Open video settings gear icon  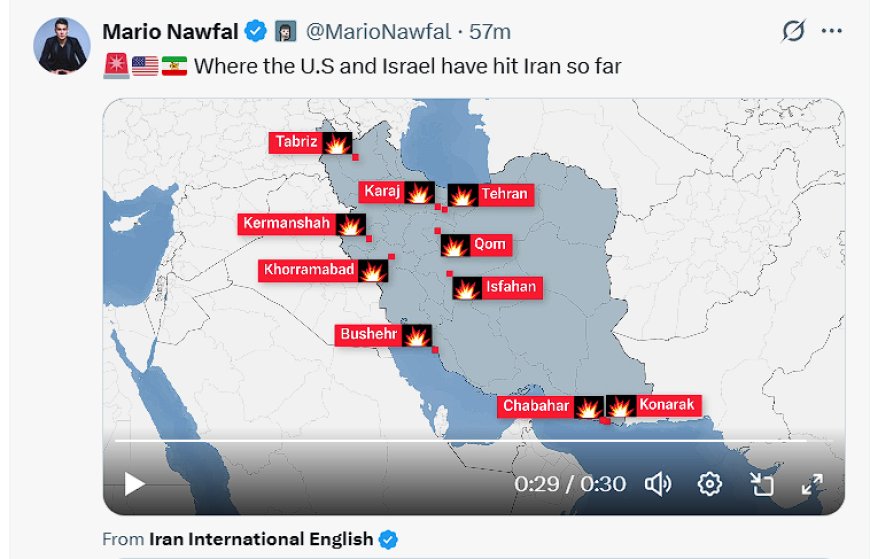click(710, 484)
